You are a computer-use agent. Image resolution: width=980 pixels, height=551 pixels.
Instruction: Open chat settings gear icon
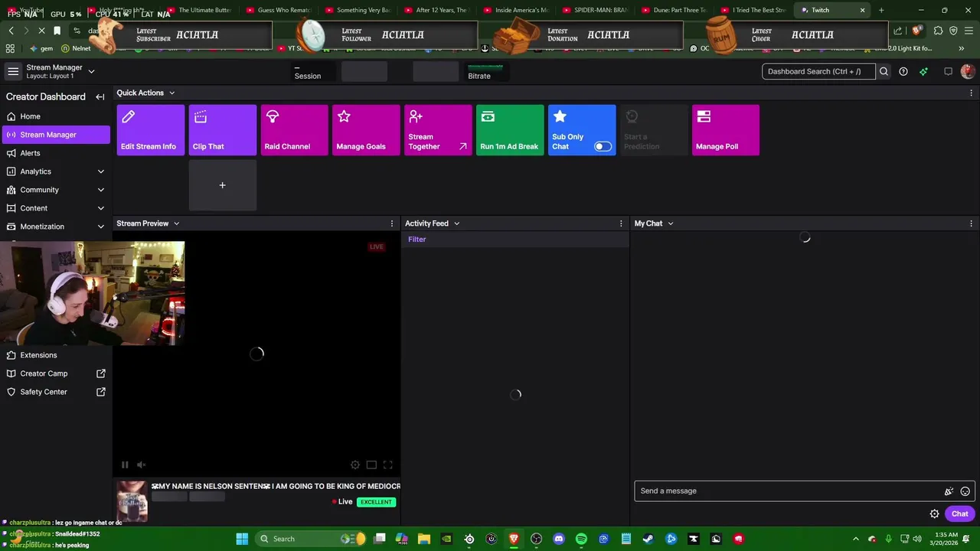[934, 514]
